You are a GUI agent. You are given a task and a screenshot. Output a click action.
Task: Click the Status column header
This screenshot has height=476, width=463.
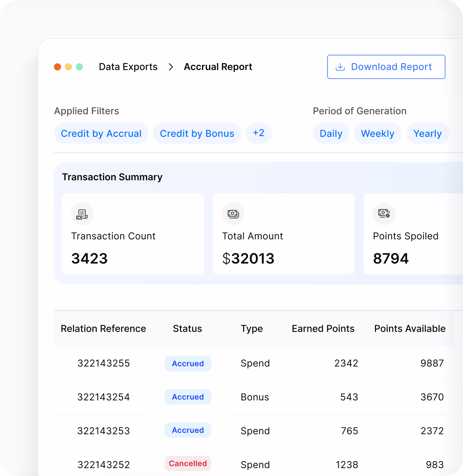[188, 328]
